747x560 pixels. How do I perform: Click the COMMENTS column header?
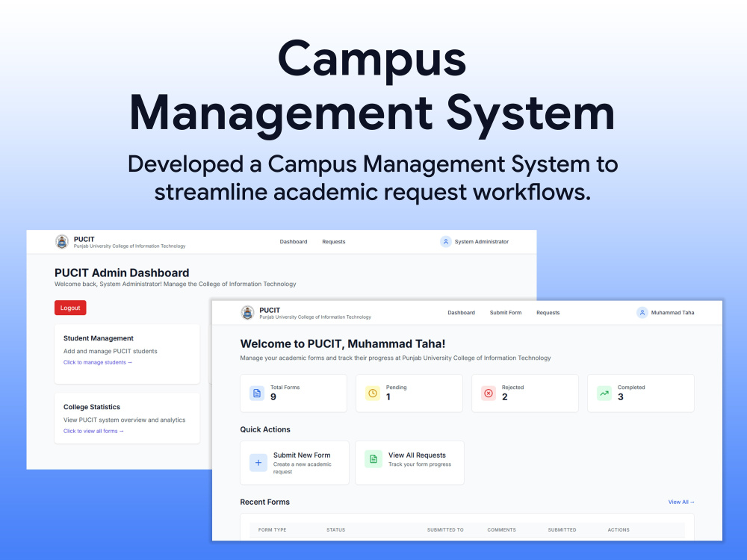502,529
